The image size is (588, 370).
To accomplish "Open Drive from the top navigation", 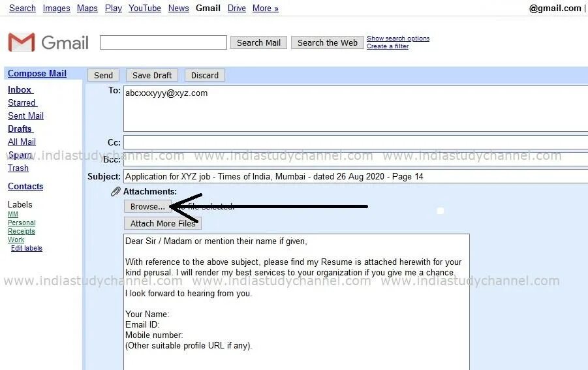I will [237, 8].
